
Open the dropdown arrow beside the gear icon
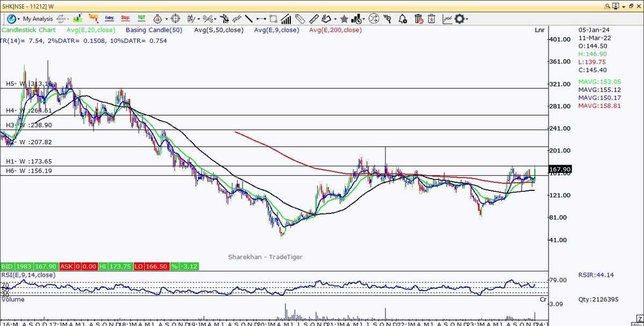pyautogui.click(x=467, y=19)
